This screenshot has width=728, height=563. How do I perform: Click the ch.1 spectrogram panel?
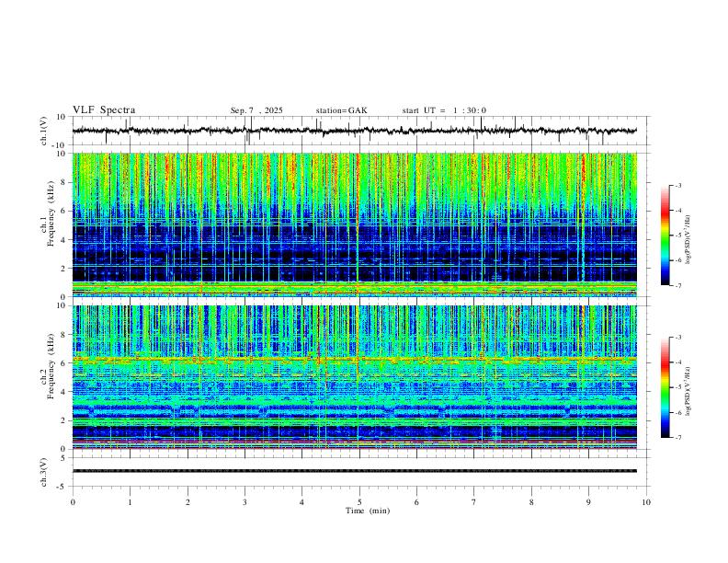[354, 224]
